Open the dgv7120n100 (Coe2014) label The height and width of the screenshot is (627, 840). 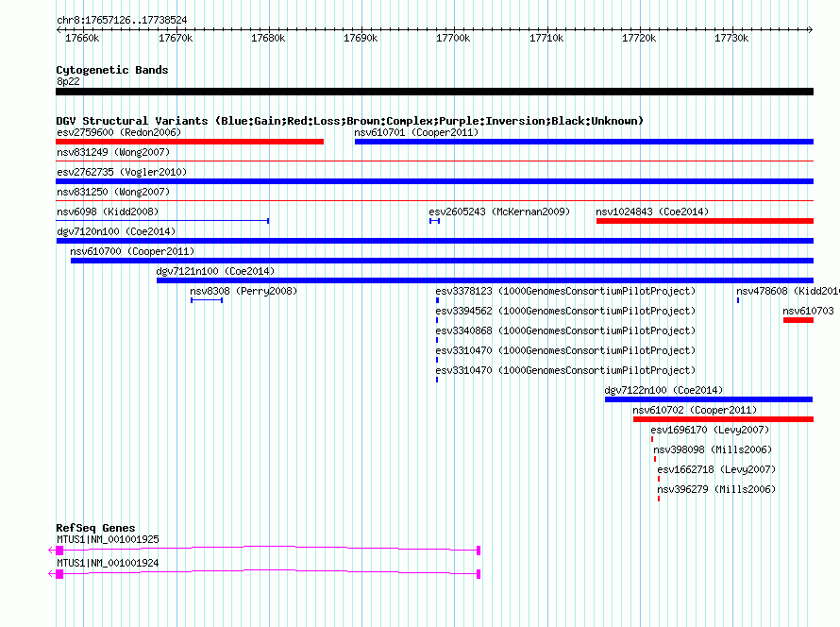point(116,231)
